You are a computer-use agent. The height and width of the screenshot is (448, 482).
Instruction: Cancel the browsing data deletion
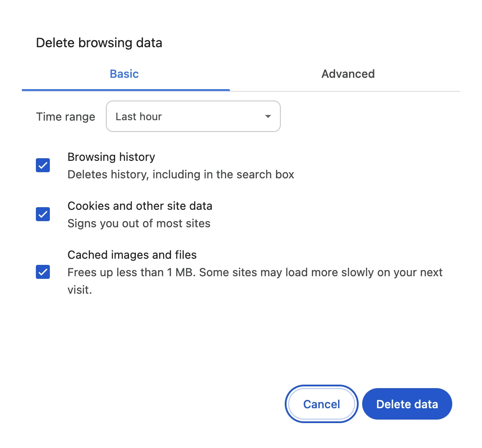pyautogui.click(x=321, y=404)
